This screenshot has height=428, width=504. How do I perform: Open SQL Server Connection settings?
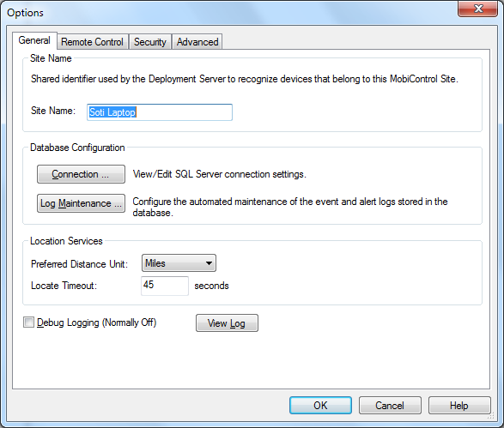click(81, 174)
